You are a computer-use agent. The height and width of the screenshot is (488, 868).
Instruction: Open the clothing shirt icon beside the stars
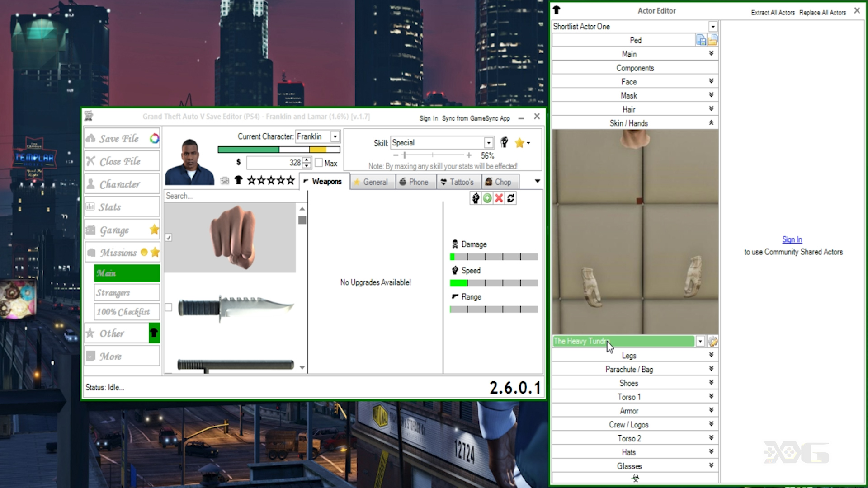tap(238, 181)
